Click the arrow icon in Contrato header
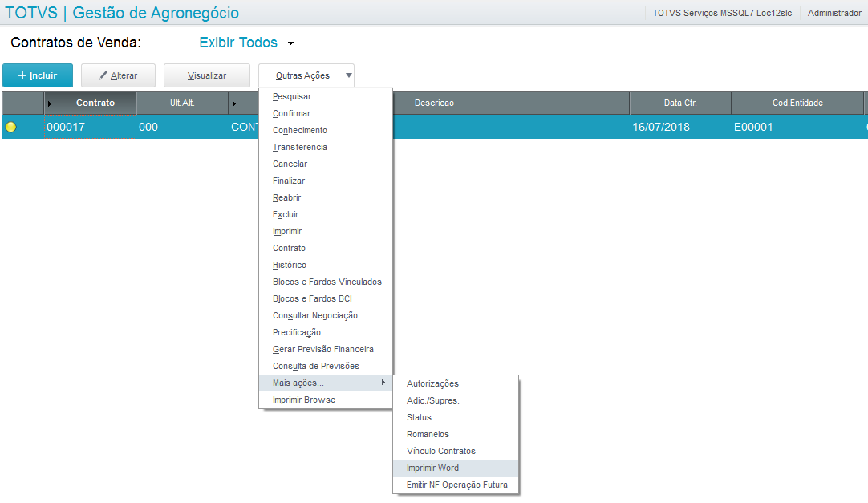 click(49, 103)
